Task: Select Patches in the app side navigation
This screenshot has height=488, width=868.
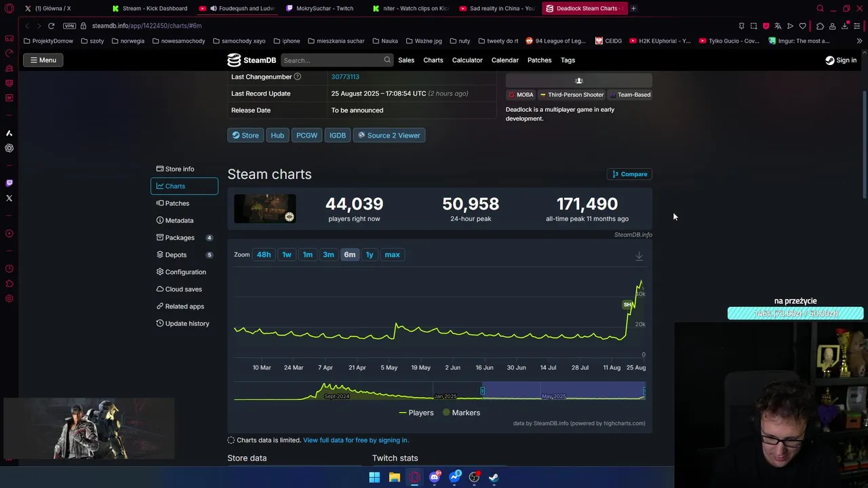Action: (184, 203)
